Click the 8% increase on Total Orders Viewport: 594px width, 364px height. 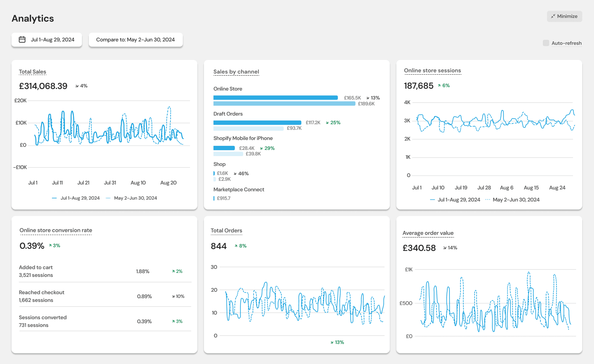pos(240,246)
